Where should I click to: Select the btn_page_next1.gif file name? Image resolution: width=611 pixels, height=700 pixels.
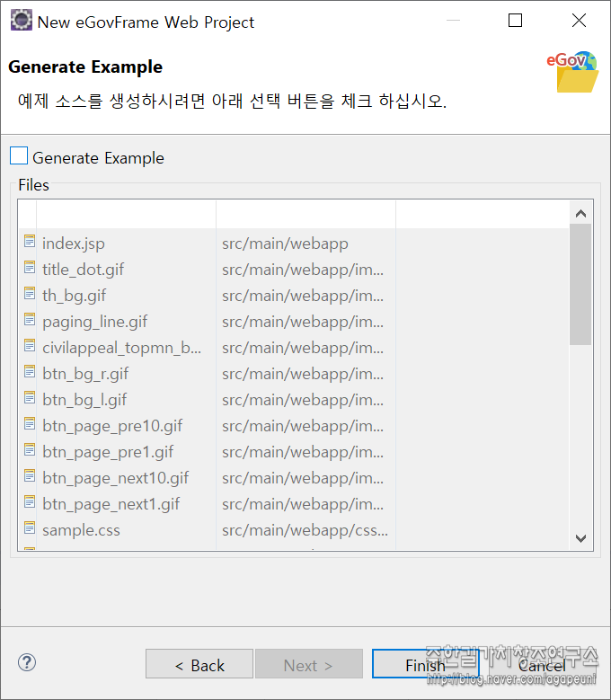(111, 504)
